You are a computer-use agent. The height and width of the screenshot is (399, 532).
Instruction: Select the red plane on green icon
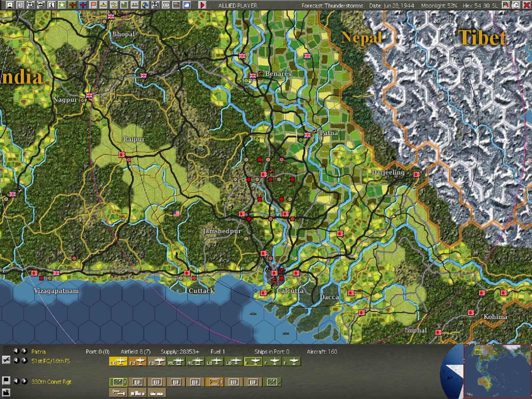point(72,5)
